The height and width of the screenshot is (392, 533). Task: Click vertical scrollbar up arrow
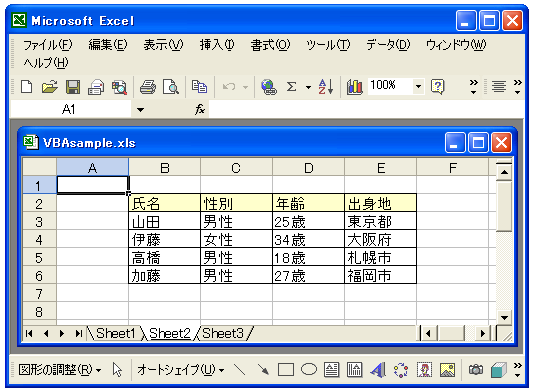[x=504, y=172]
